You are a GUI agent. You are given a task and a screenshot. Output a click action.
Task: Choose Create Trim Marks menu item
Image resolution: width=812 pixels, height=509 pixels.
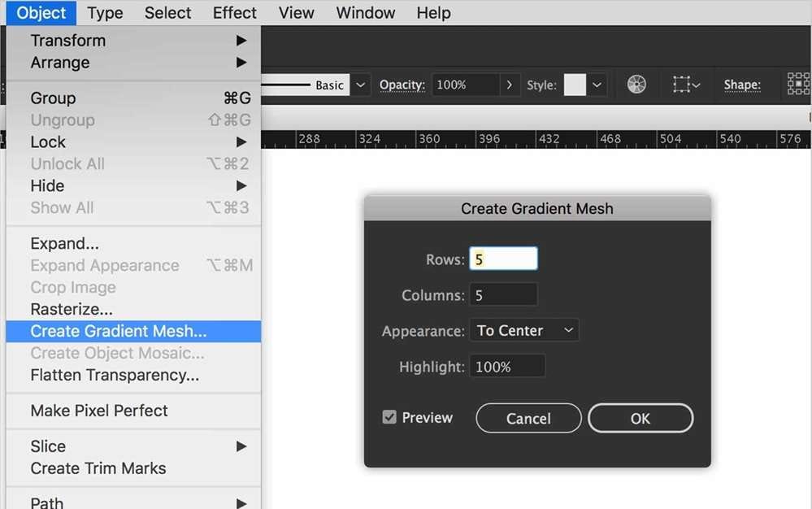(133, 468)
